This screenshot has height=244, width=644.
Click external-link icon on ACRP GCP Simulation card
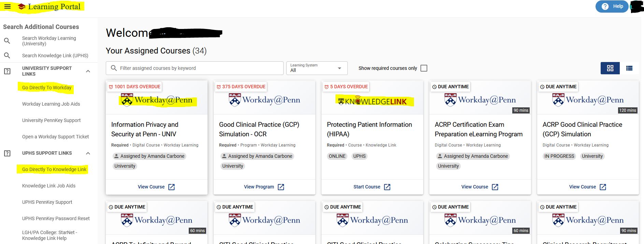click(x=603, y=187)
